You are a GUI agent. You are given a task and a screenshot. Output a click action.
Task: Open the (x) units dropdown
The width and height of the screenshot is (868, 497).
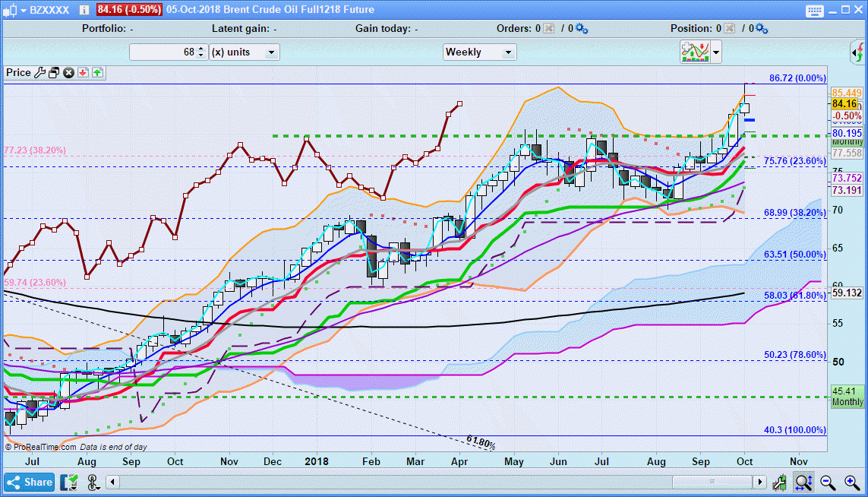[x=244, y=52]
